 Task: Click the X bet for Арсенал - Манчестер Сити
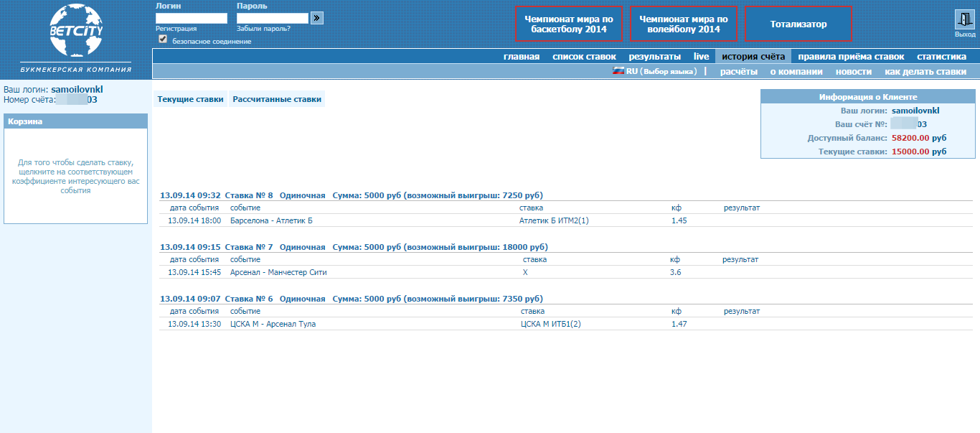(x=526, y=272)
